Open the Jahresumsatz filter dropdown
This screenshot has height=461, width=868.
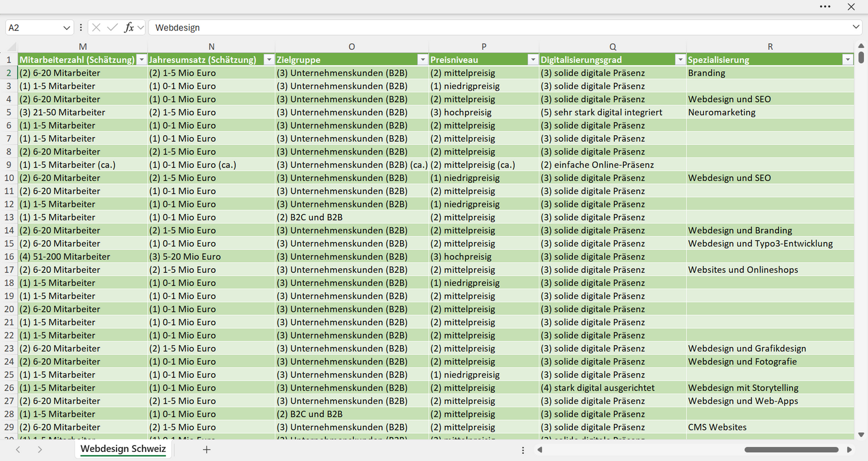tap(269, 60)
